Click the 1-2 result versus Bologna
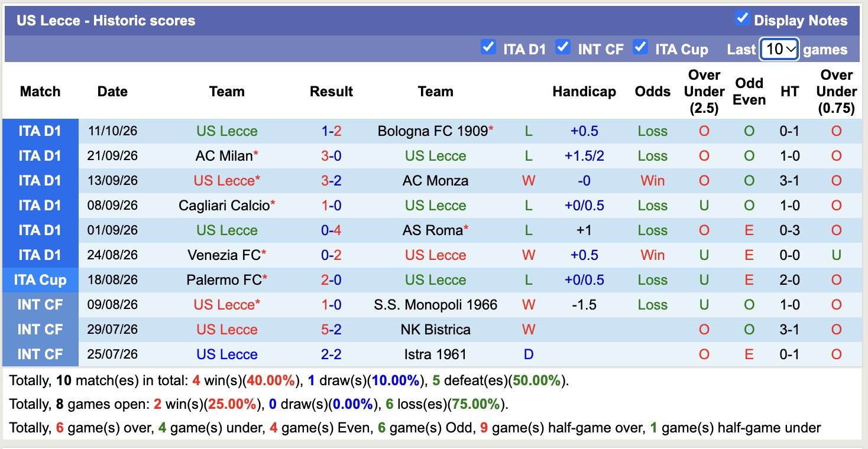Viewport: 868px width, 449px height. 331,131
